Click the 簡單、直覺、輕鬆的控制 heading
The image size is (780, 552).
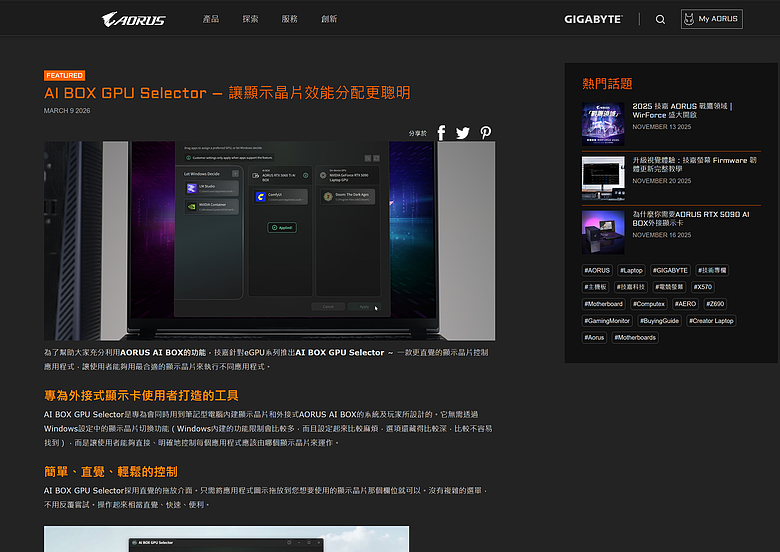[110, 472]
